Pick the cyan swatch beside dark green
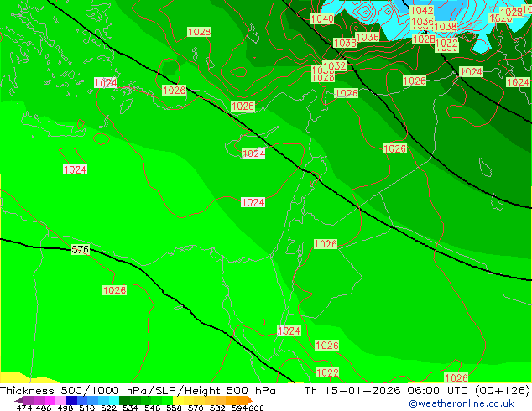 tap(113, 400)
